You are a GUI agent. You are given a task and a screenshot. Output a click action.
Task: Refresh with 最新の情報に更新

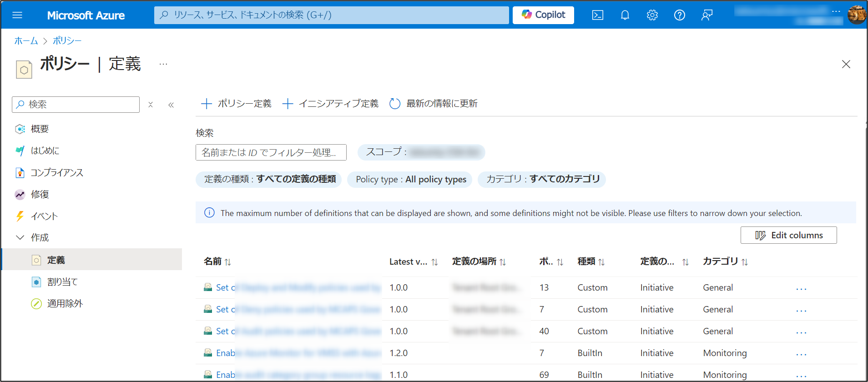click(434, 104)
